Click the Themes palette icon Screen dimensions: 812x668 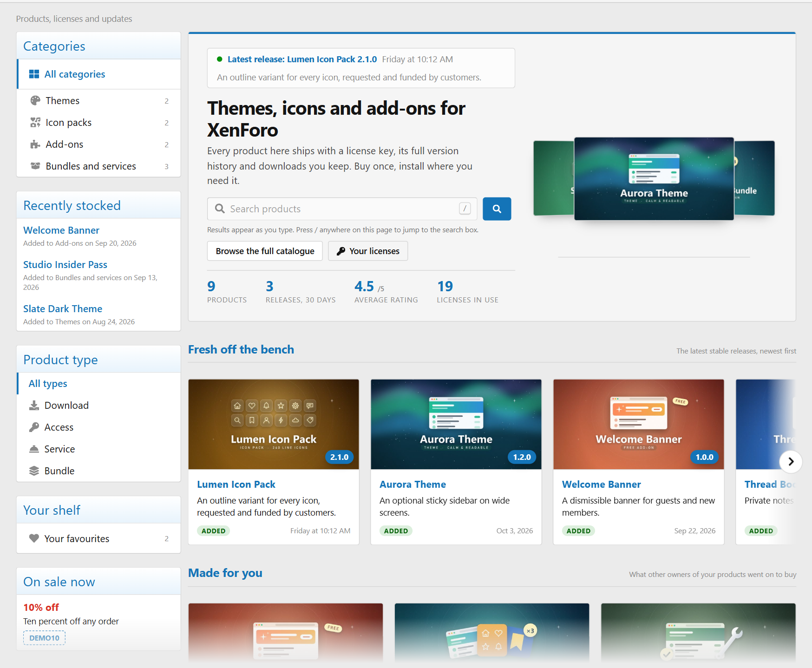pyautogui.click(x=35, y=101)
